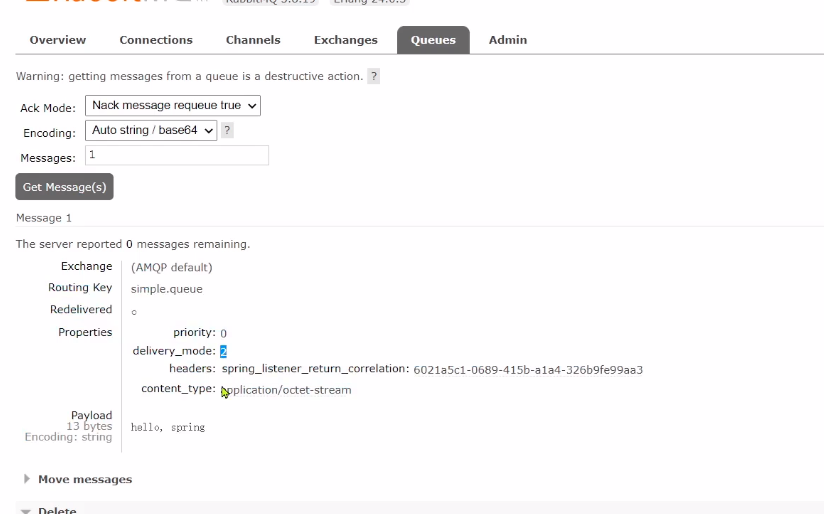Switch to the Overview tab
Screen dimensions: 824x514
point(58,40)
